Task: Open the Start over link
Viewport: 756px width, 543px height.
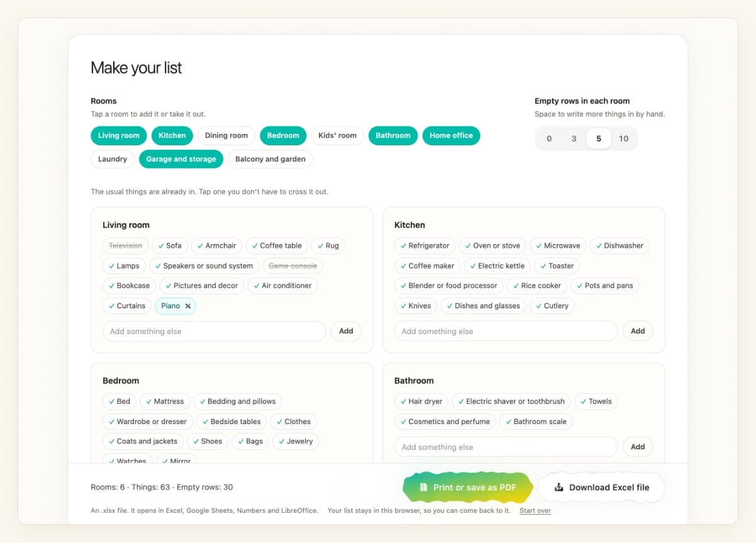Action: pos(535,510)
